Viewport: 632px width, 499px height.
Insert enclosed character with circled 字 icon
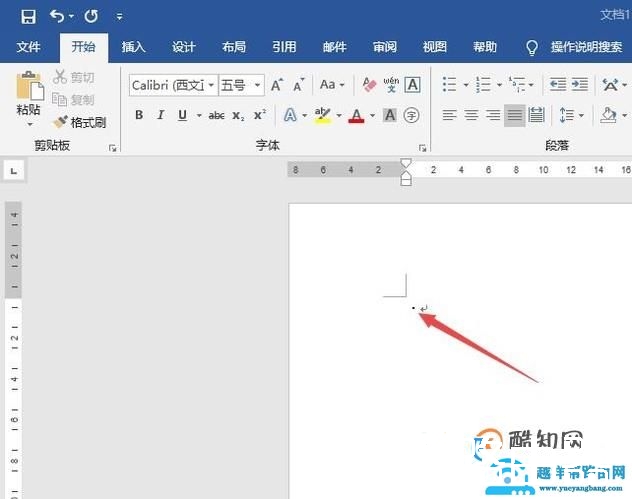coord(412,115)
